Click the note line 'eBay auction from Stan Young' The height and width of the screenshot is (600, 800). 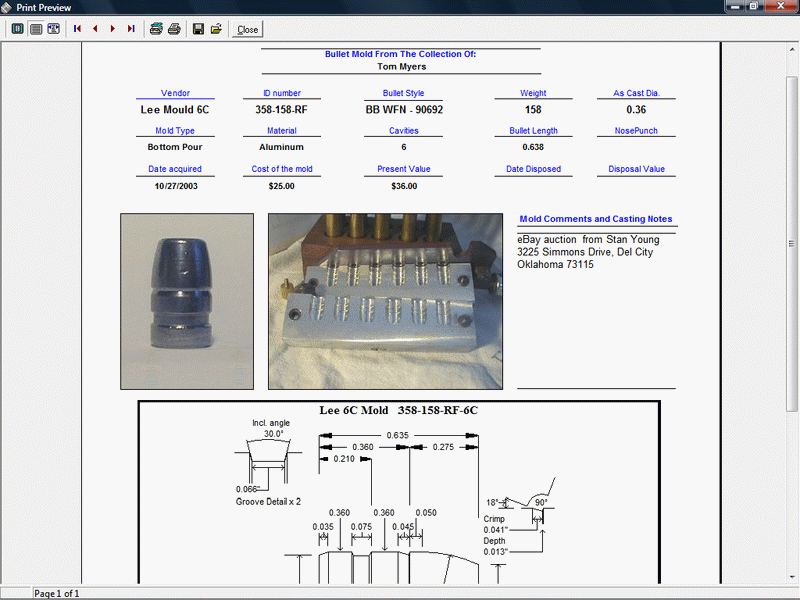click(588, 239)
